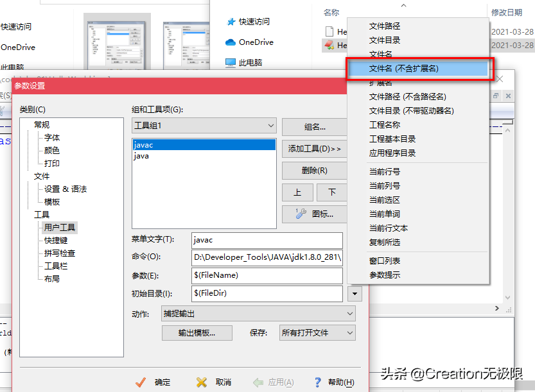Select 用户工具 in the category tree
The image size is (535, 392).
click(x=60, y=226)
